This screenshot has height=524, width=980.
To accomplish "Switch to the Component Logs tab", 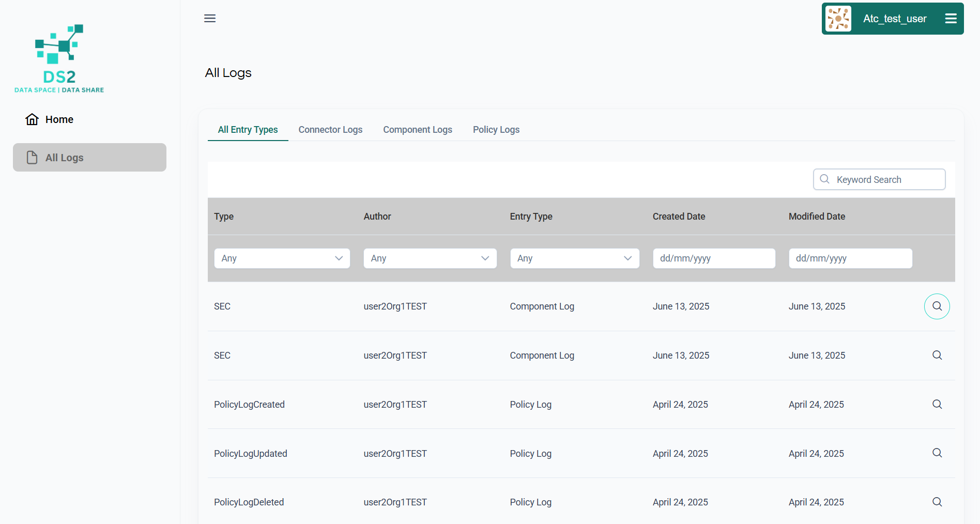I will point(417,130).
